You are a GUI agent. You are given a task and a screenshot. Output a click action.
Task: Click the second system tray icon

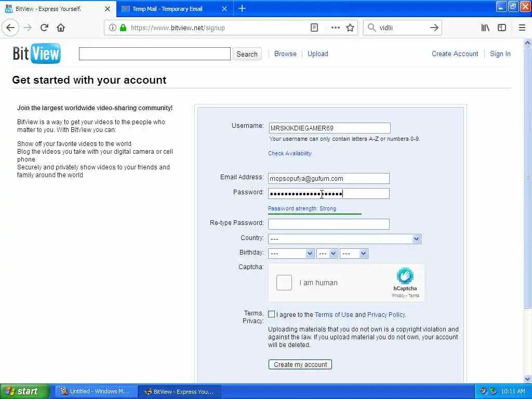pyautogui.click(x=494, y=391)
